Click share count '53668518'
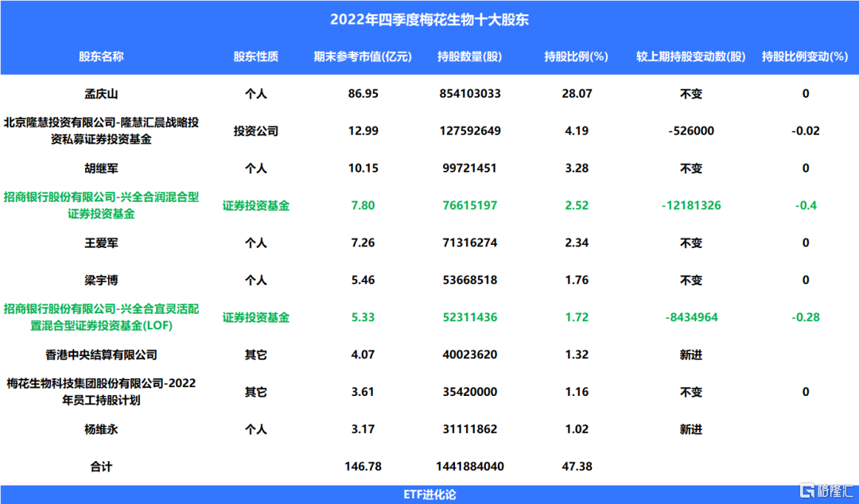 pos(470,280)
